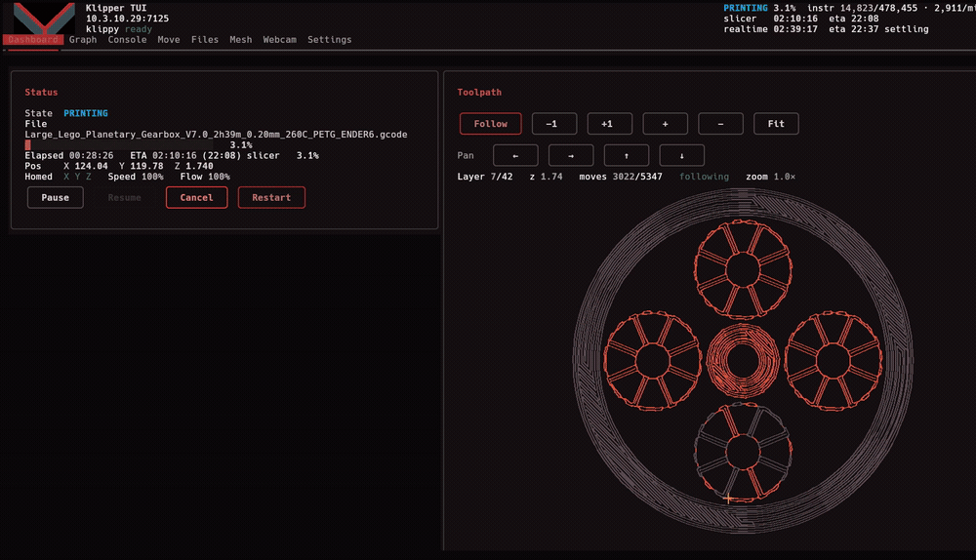The width and height of the screenshot is (976, 560).
Task: Click the Elapsed 00:28:26 readout
Action: coord(69,155)
